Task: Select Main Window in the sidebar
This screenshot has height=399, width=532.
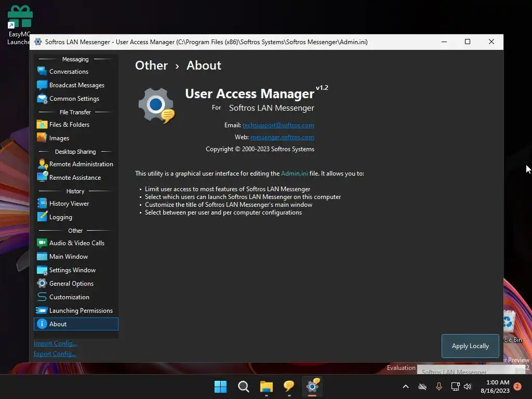Action: 76,257
